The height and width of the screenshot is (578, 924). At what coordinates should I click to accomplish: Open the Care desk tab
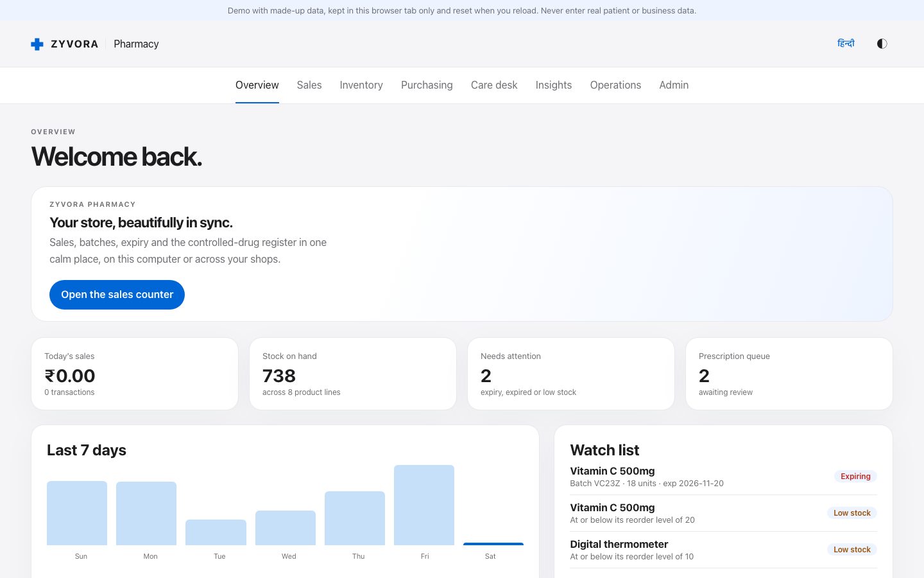point(494,85)
